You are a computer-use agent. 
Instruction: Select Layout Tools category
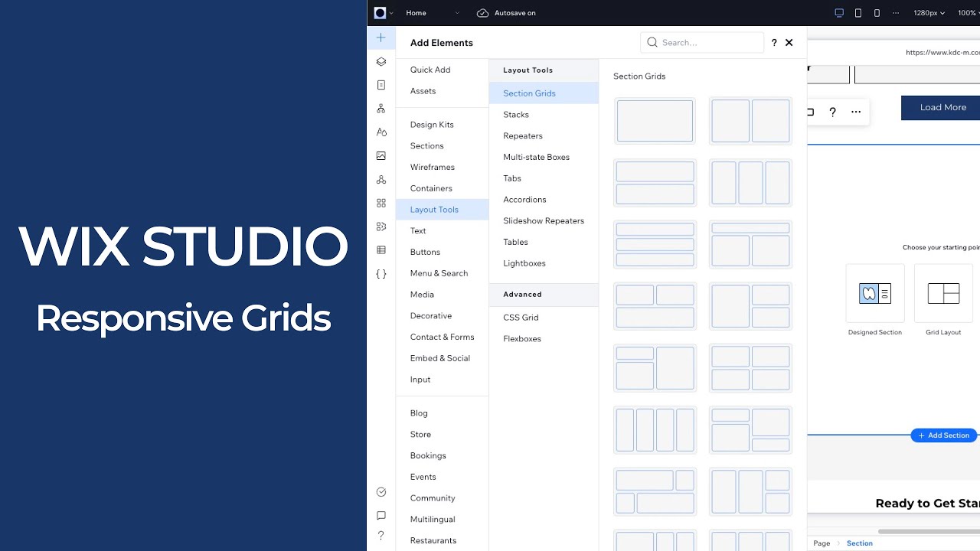pyautogui.click(x=442, y=210)
